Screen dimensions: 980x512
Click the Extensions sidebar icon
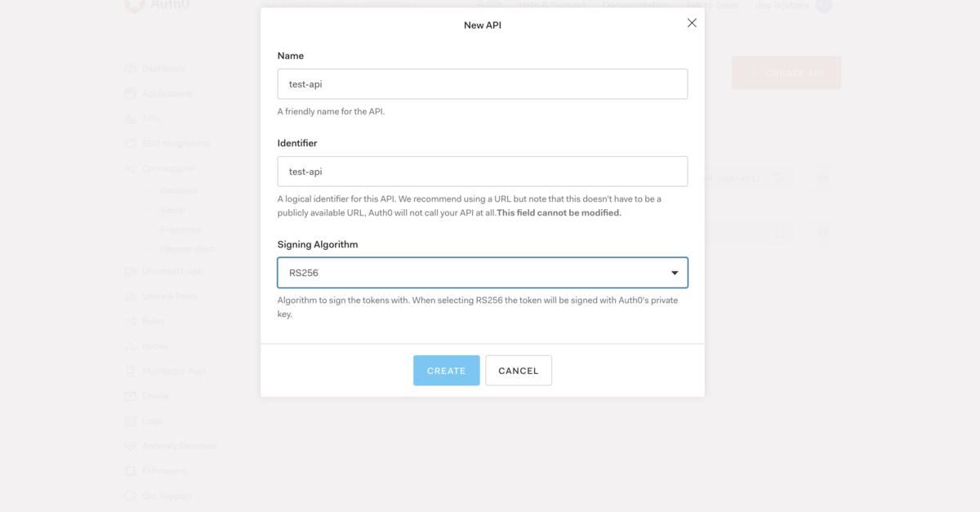click(x=130, y=471)
